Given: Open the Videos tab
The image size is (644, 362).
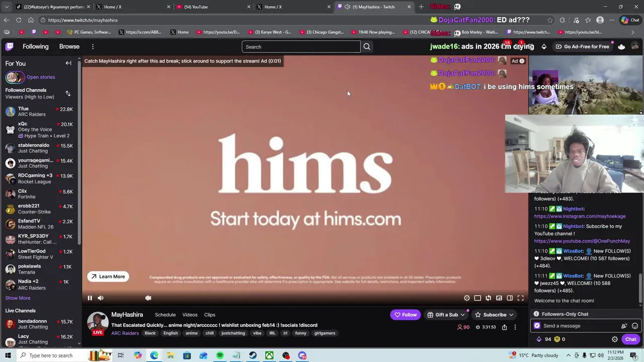Looking at the screenshot, I should (190, 315).
